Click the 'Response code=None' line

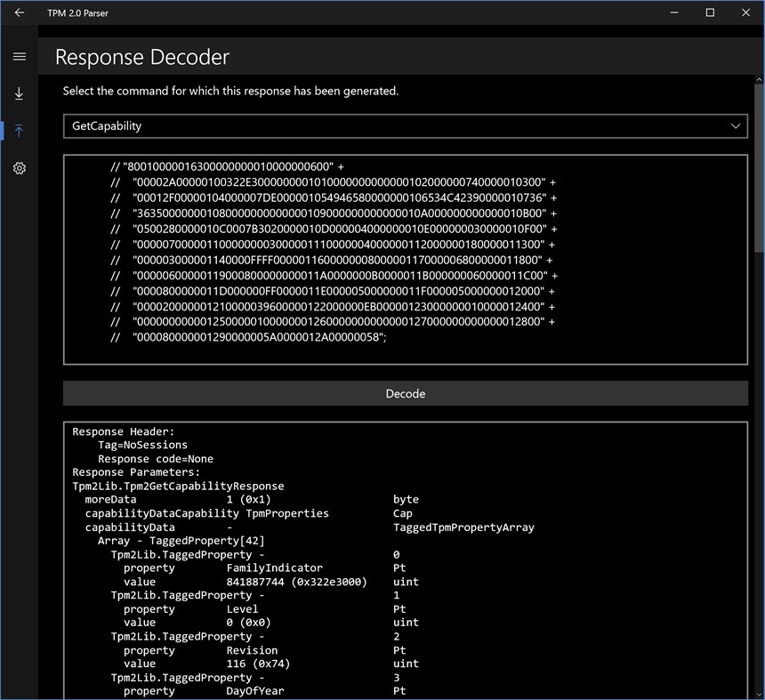(x=155, y=459)
